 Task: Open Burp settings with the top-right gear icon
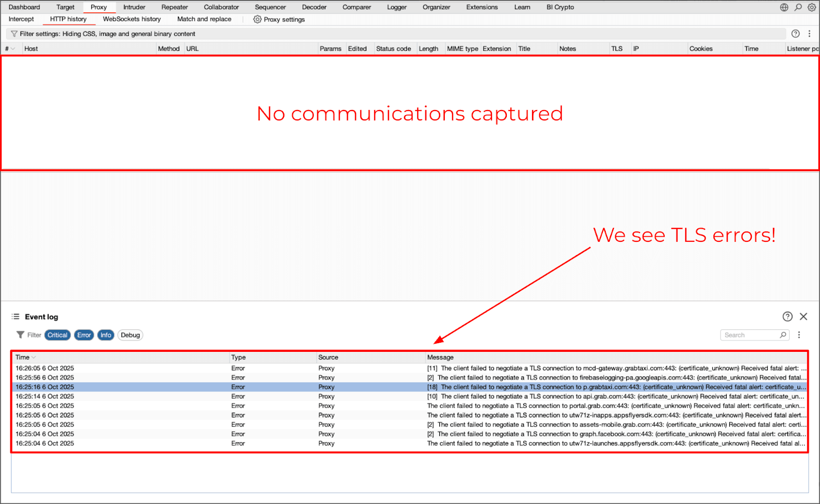811,7
